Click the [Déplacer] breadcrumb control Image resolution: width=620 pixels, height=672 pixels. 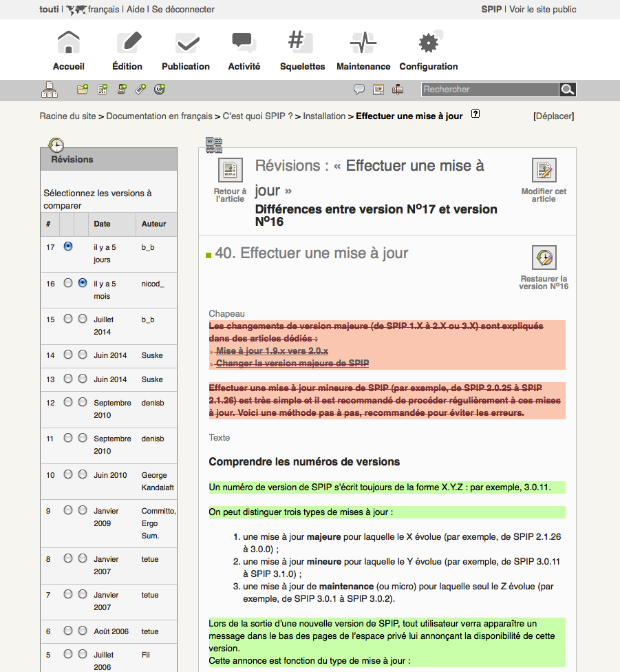pos(553,116)
